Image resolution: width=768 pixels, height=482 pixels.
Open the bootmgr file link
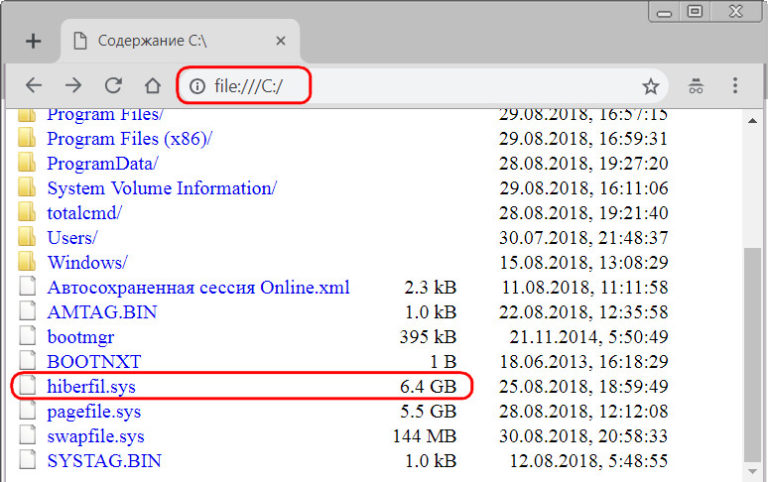[80, 337]
